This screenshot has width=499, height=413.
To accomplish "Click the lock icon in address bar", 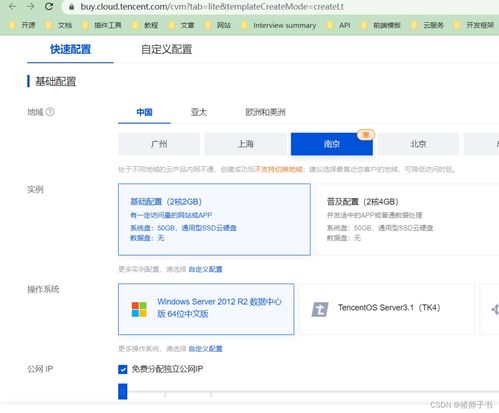I will pos(71,7).
